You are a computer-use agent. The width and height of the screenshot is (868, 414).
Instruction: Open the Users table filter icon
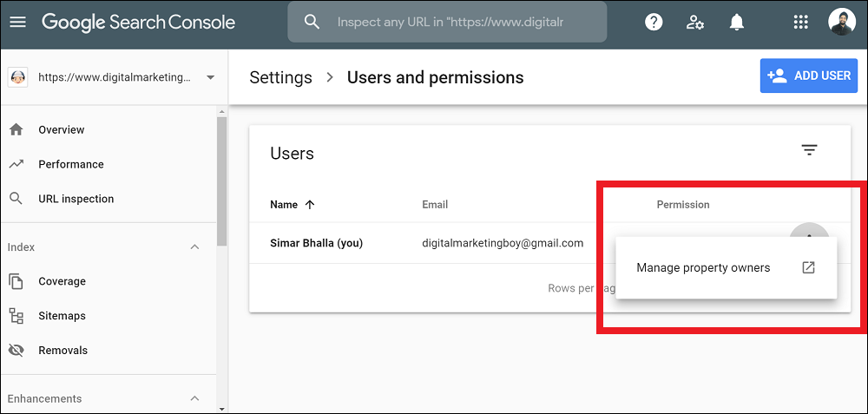point(809,150)
